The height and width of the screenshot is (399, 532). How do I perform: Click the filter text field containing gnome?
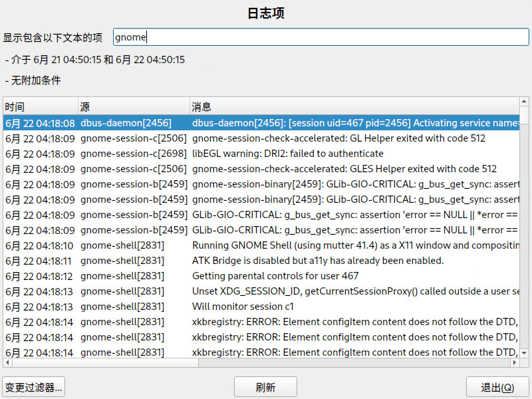click(x=319, y=37)
